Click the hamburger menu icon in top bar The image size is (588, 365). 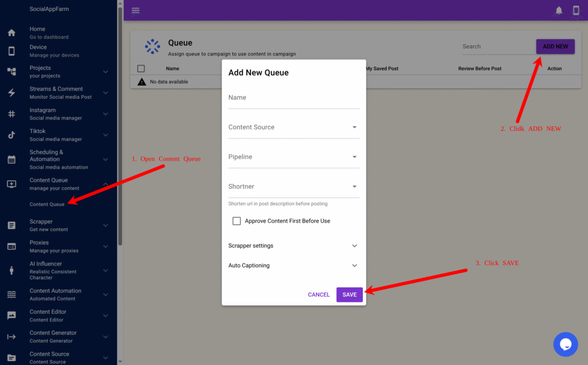pos(136,11)
